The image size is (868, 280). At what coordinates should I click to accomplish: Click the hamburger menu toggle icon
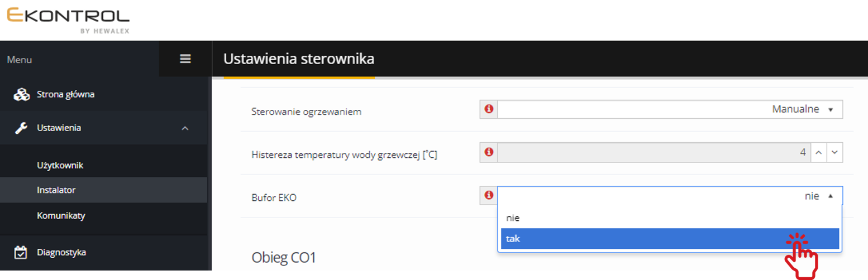[185, 59]
